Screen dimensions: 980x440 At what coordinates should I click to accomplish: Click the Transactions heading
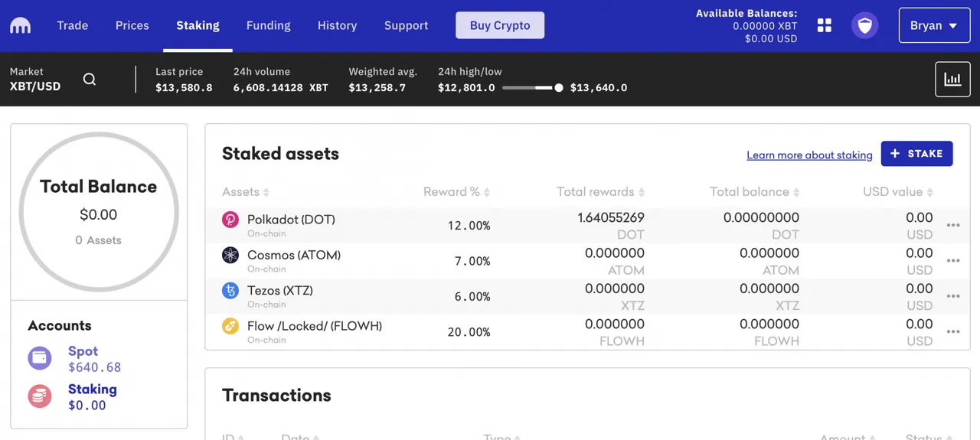[x=276, y=396]
